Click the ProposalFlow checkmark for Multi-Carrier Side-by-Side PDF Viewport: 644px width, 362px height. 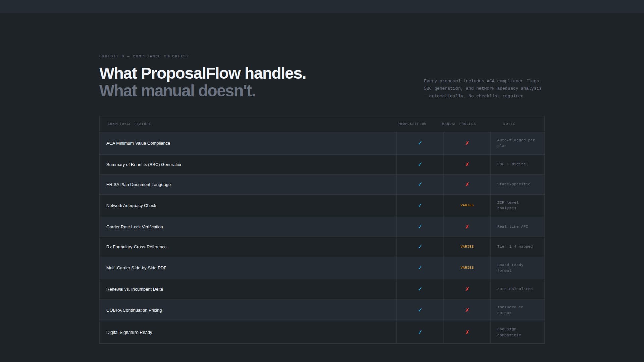[420, 268]
